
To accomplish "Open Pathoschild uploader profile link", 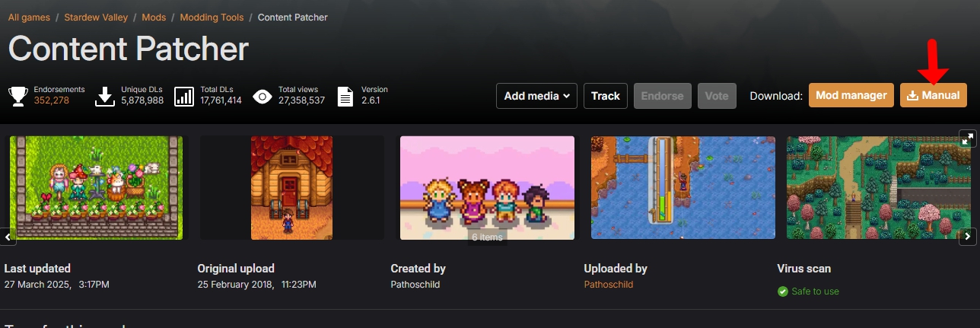I will [608, 285].
